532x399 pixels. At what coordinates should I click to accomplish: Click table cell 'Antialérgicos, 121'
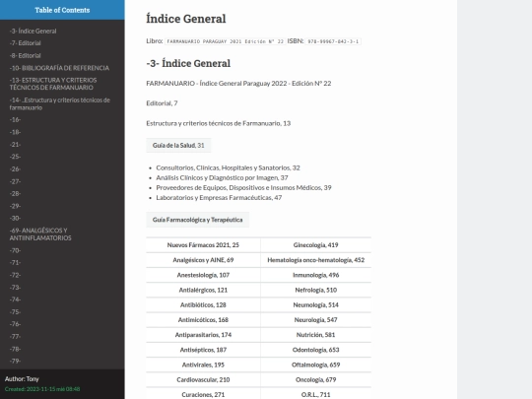point(203,290)
